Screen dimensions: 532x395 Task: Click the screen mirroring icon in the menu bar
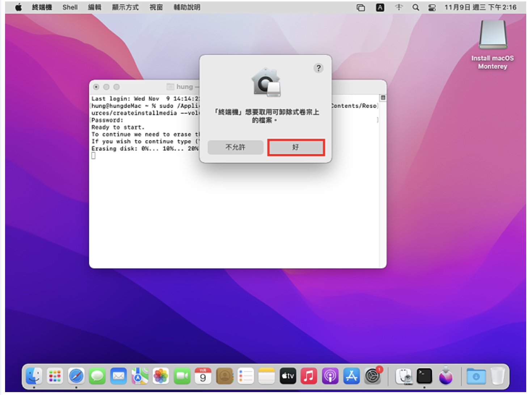click(361, 8)
